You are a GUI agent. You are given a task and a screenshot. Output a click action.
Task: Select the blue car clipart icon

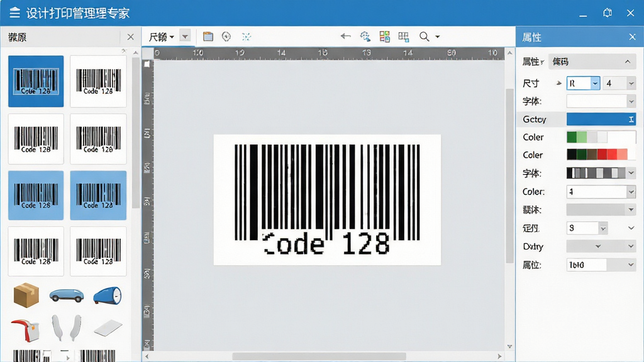click(x=67, y=295)
